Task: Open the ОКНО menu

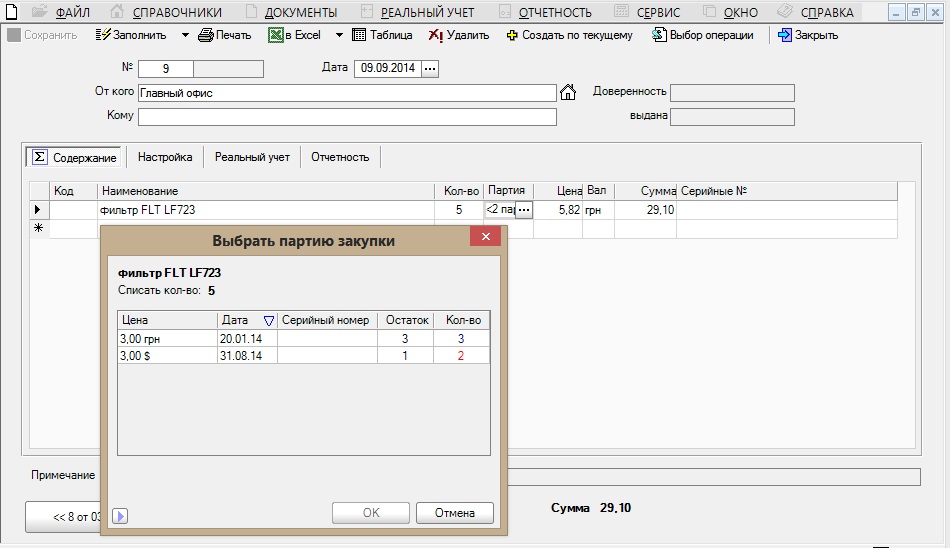Action: click(740, 12)
